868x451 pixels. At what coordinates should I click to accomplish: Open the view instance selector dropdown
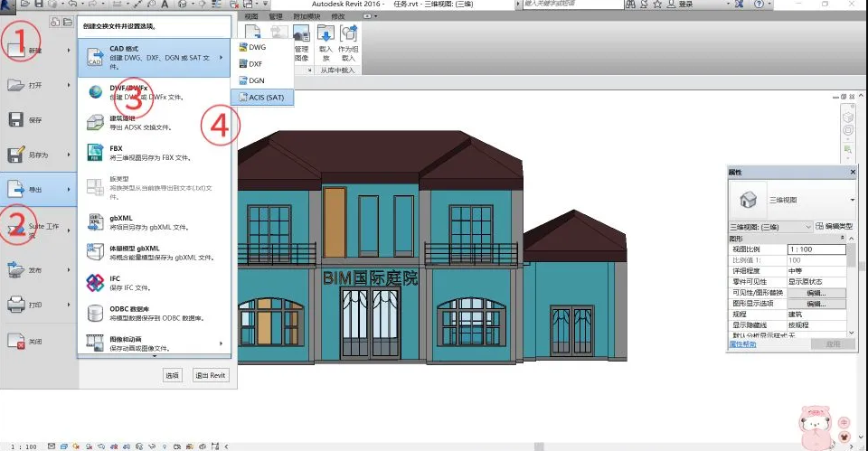point(807,226)
